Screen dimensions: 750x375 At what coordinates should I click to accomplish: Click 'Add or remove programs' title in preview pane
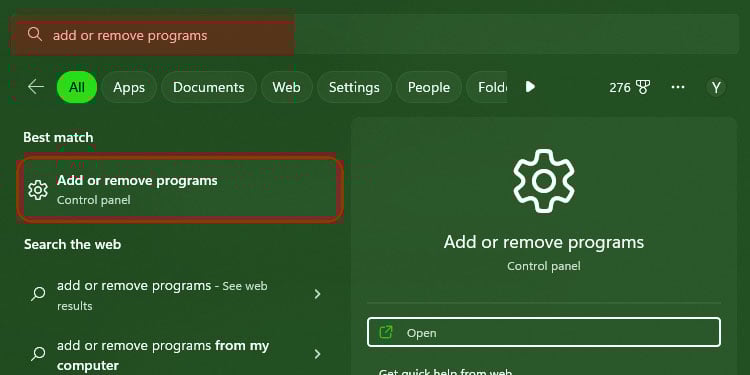pyautogui.click(x=544, y=242)
